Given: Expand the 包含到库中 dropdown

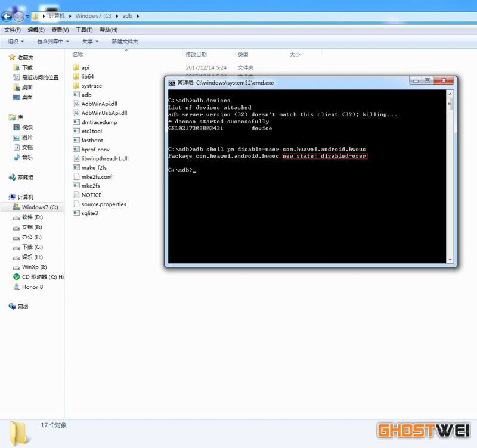Looking at the screenshot, I should coord(53,42).
